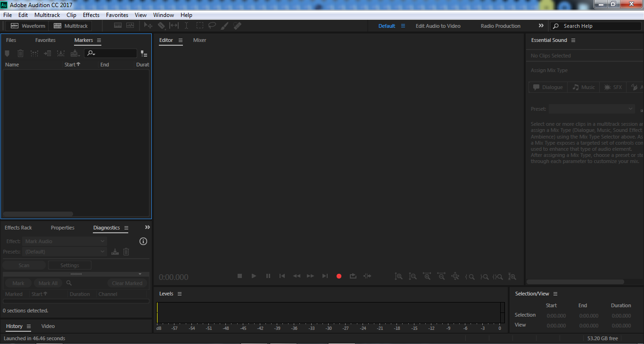This screenshot has height=344, width=644.
Task: Select the Lasso Selection tool
Action: pos(212,26)
